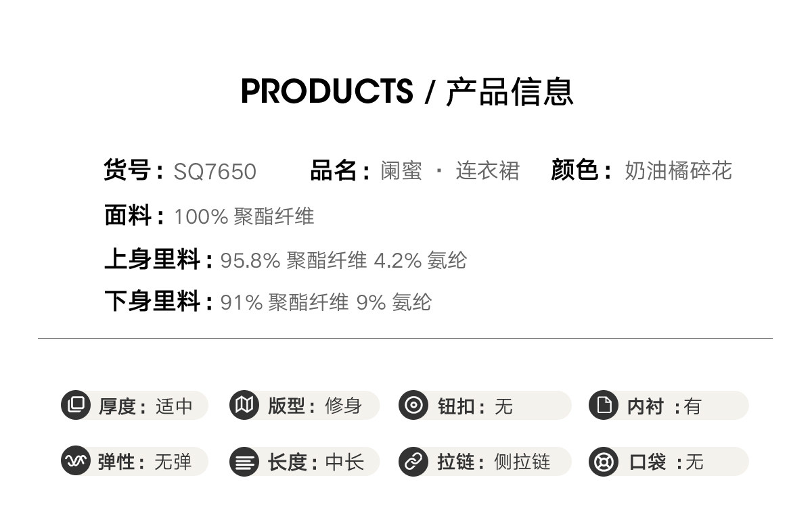Image resolution: width=812 pixels, height=505 pixels.
Task: Click the lining (内衬) document icon
Action: pyautogui.click(x=603, y=406)
